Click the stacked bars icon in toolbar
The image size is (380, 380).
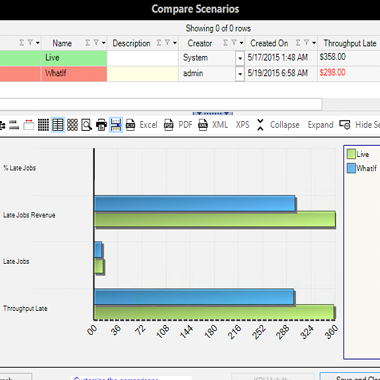pos(14,125)
